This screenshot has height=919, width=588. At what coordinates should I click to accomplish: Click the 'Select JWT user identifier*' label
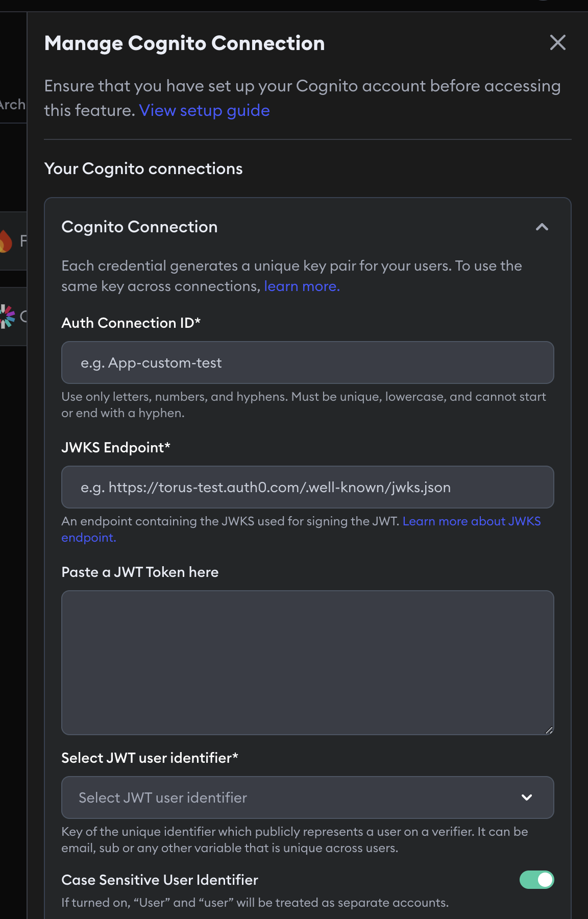(x=150, y=758)
